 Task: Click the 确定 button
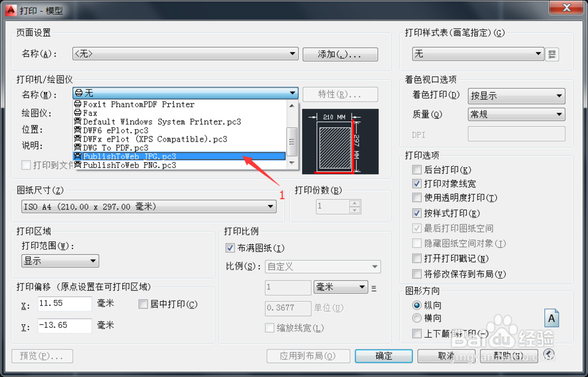coord(383,356)
